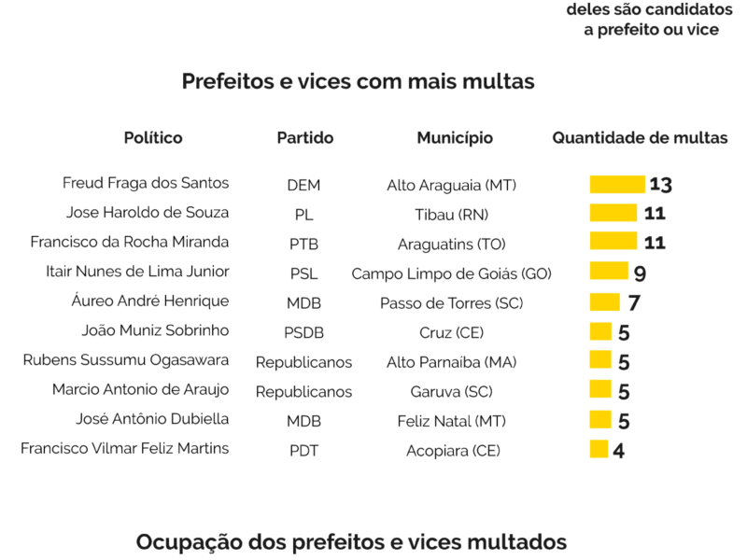Select Campo Limpo de Goiás (GO)
This screenshot has height=560, width=747.
click(451, 273)
